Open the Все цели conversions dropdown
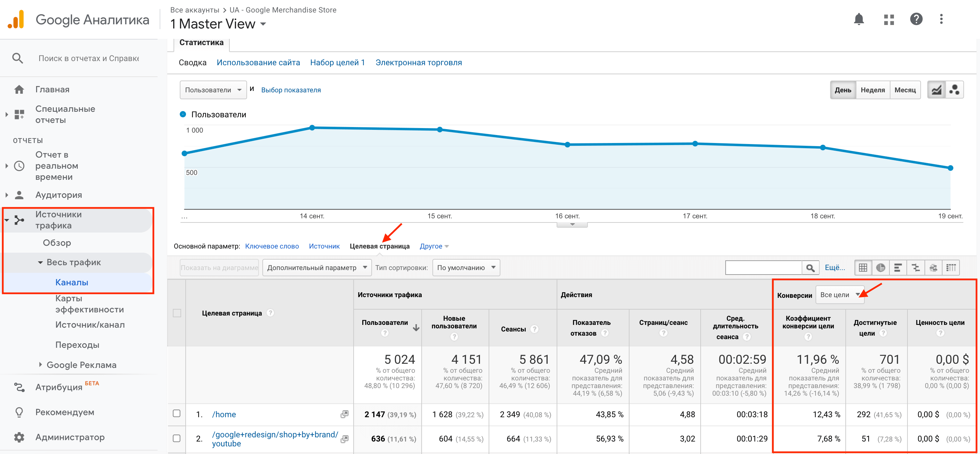980x454 pixels. (839, 295)
